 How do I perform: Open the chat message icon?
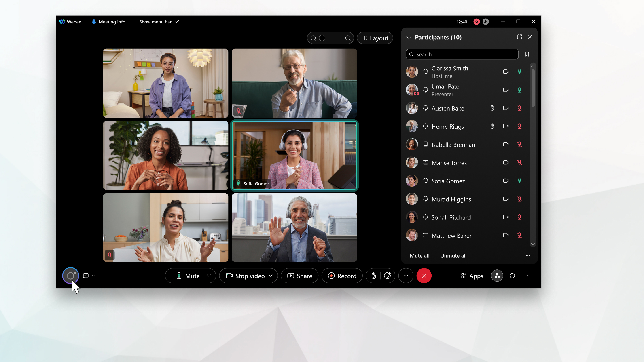(512, 276)
